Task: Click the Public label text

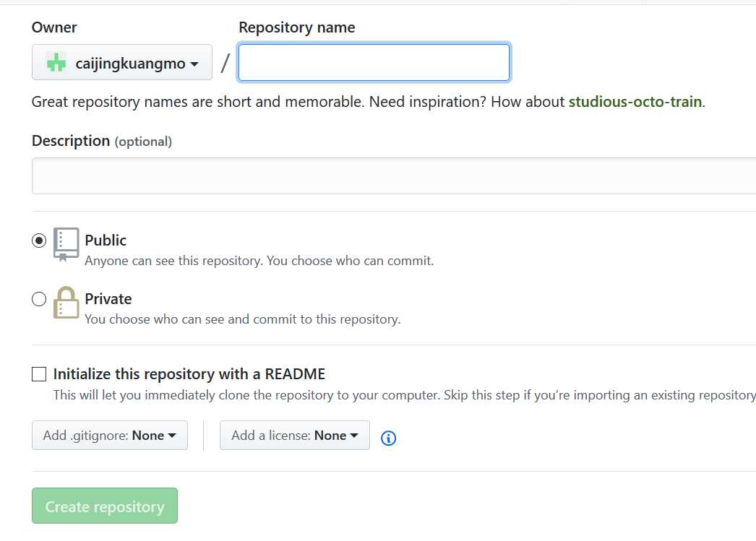Action: pyautogui.click(x=106, y=240)
